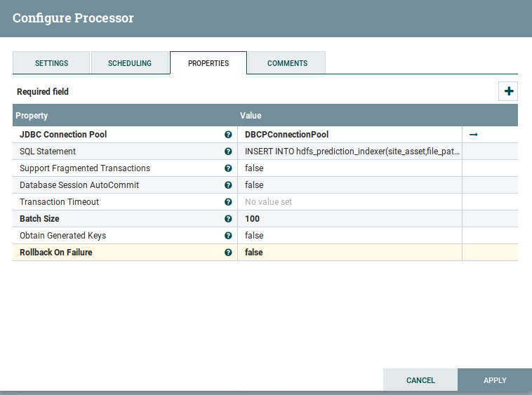Click help icon for Obtain Generated Keys

click(x=228, y=236)
